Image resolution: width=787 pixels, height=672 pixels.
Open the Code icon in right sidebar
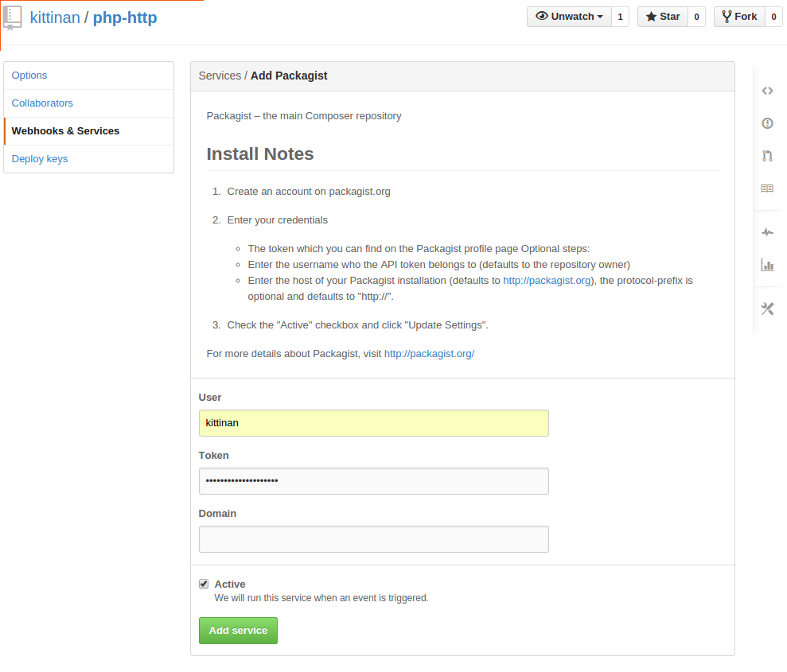tap(767, 91)
